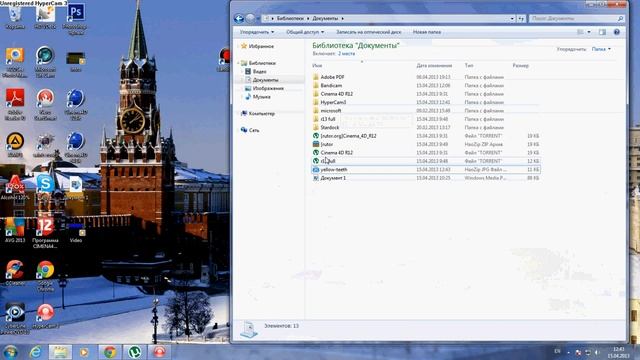Launch AIMP yellow triangle desktop icon

point(15,146)
